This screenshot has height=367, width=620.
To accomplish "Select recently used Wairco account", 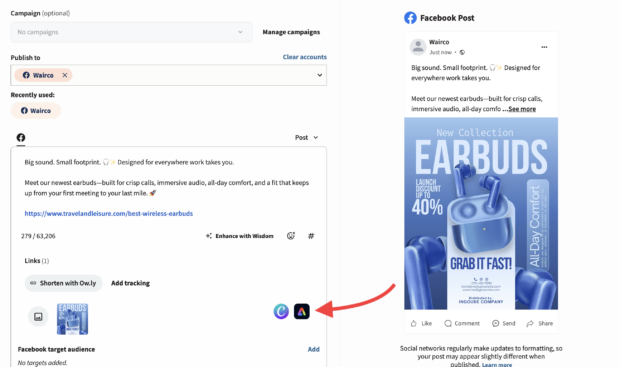I will [36, 111].
